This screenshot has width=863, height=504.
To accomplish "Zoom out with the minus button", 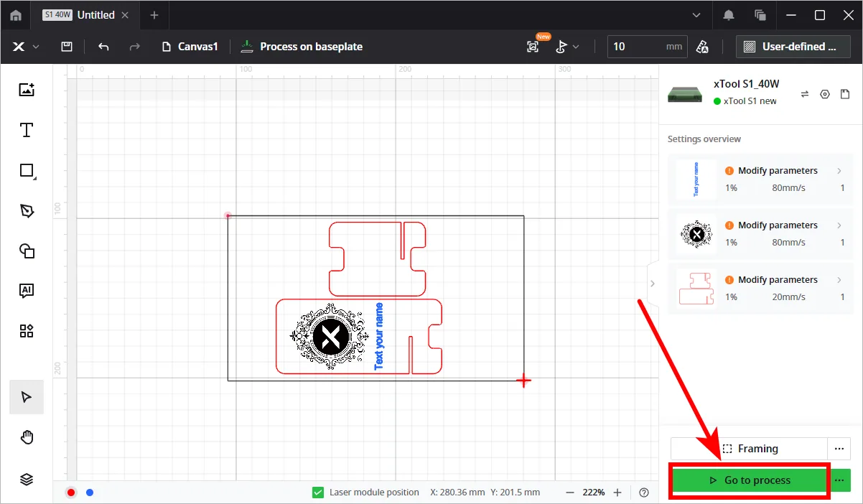I will pos(570,493).
